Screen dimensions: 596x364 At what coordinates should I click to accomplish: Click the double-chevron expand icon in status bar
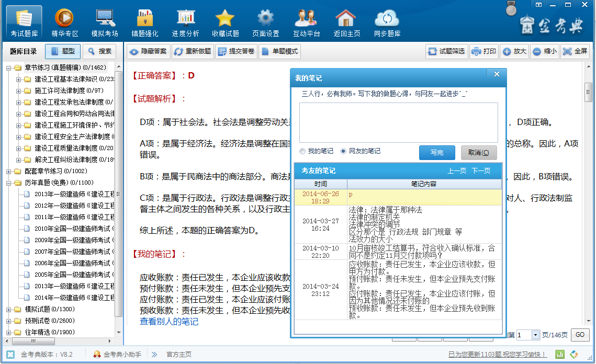pyautogui.click(x=154, y=355)
